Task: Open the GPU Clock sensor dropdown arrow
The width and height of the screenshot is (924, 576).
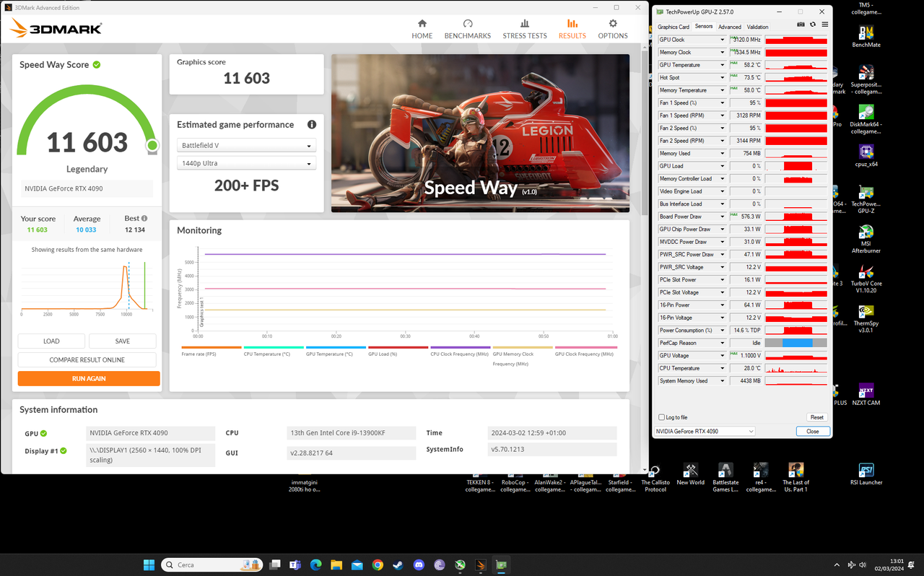Action: [x=722, y=40]
